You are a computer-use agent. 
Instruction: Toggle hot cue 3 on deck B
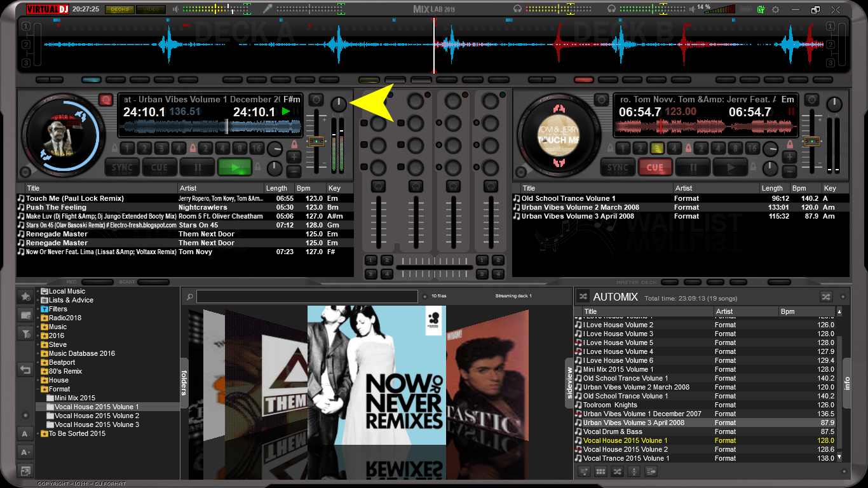coord(658,148)
